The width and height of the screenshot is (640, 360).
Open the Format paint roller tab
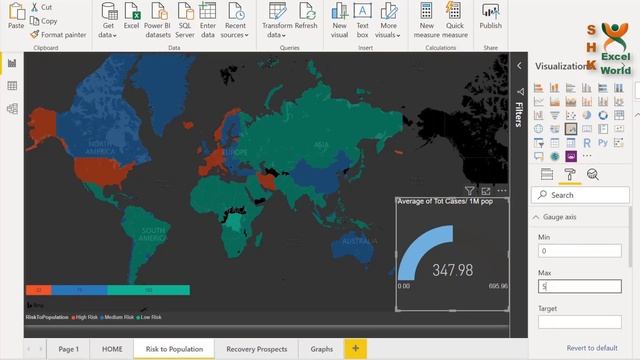click(x=570, y=174)
